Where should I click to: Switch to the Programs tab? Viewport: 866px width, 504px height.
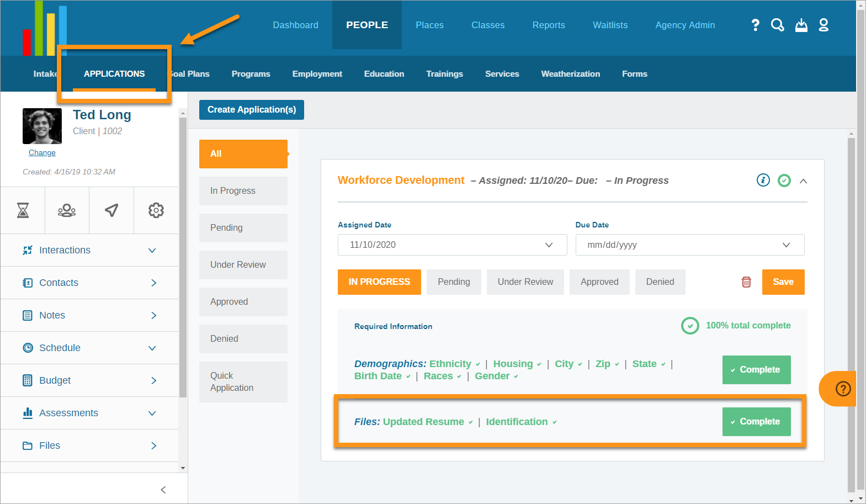(x=251, y=73)
